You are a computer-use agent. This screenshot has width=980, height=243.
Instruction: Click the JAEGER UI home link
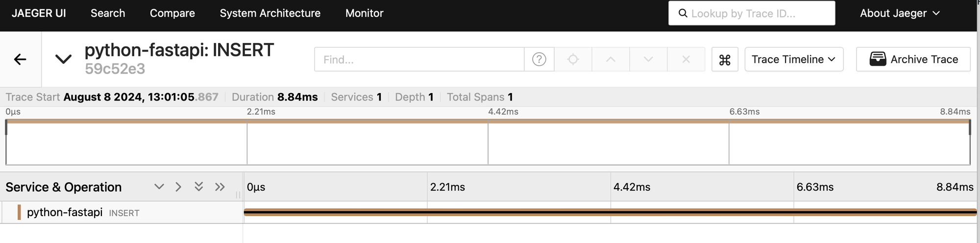(x=39, y=13)
